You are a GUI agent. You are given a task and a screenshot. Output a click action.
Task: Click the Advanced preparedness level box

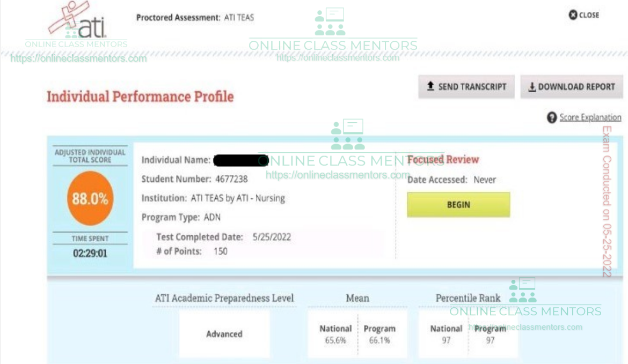(224, 334)
